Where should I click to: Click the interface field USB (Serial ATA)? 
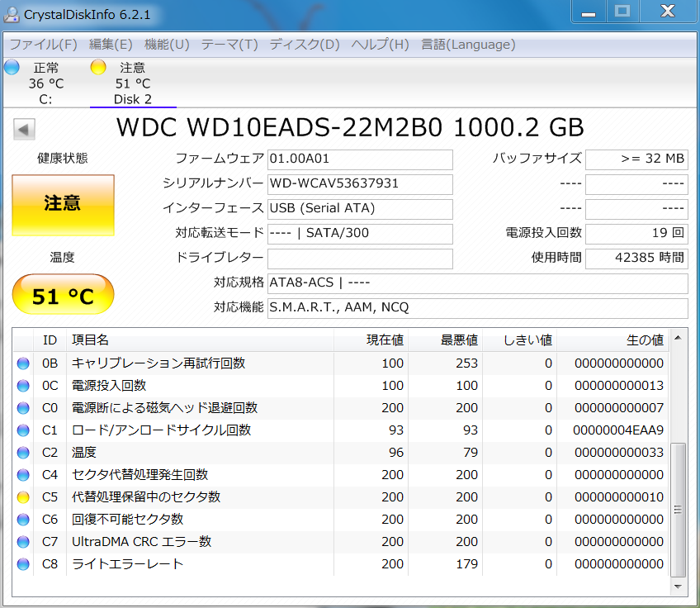pos(360,209)
